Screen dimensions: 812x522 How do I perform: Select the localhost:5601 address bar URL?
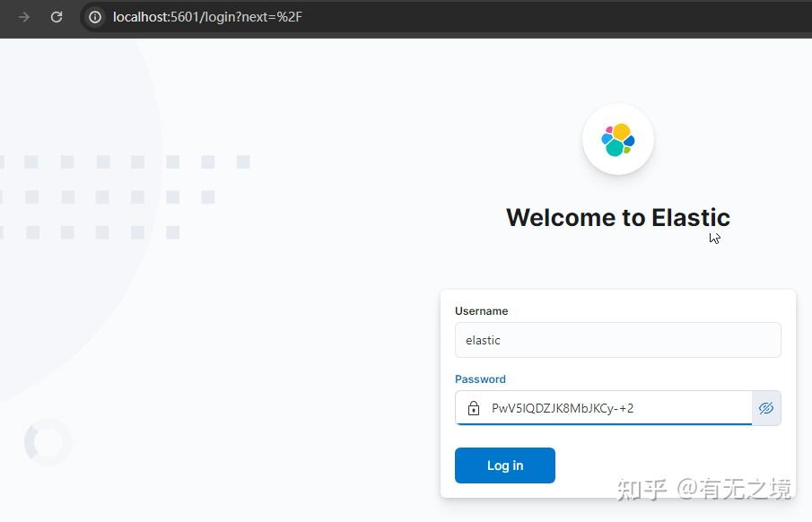(x=208, y=17)
